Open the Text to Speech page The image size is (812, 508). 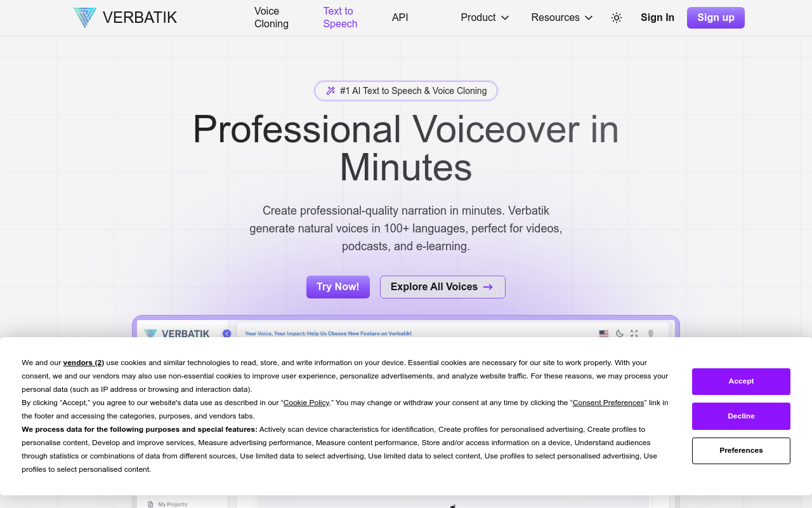tap(340, 18)
